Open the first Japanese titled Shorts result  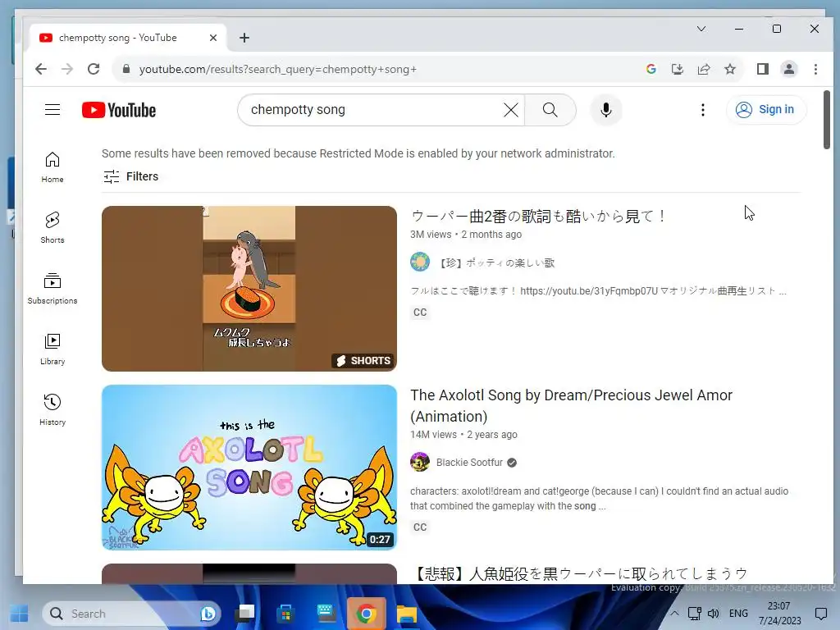click(538, 216)
